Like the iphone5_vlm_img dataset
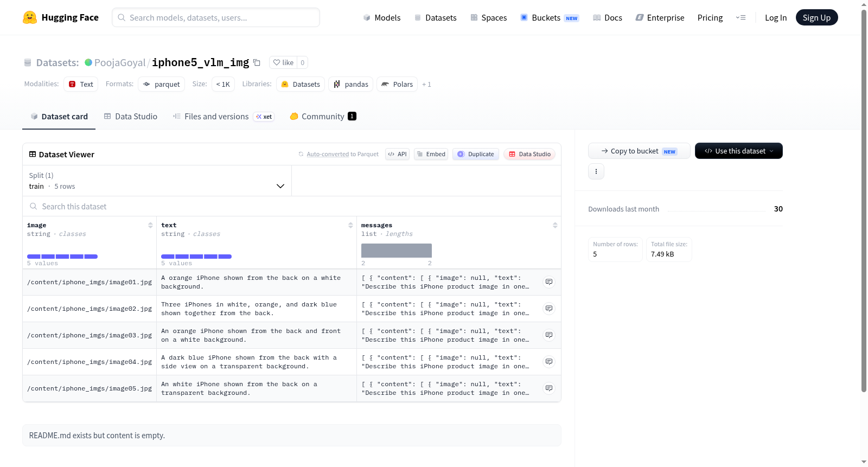The image size is (868, 467). (x=283, y=62)
